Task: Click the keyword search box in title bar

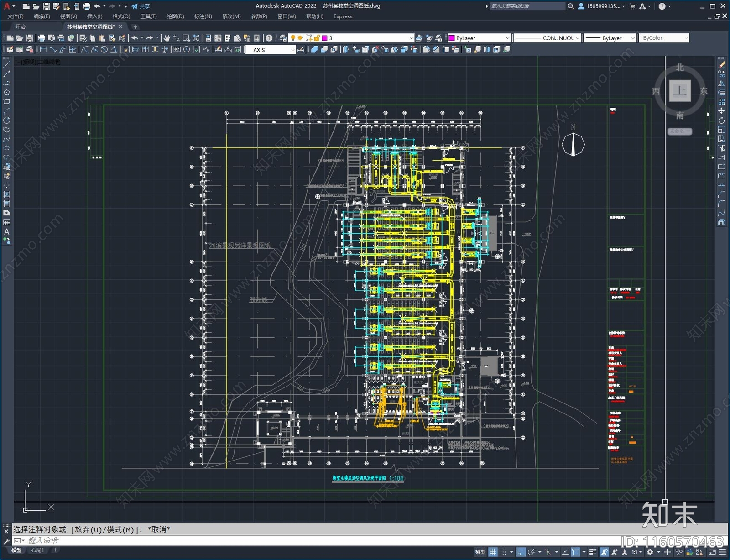Action: coord(527,6)
